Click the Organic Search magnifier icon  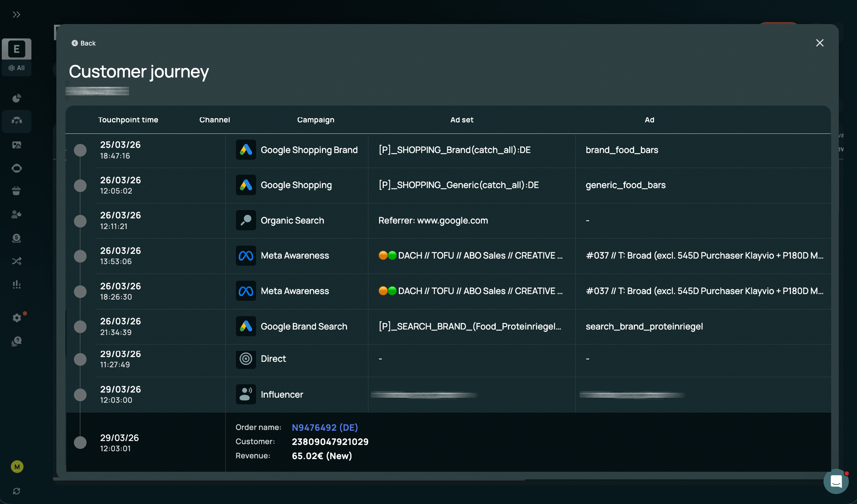coord(246,220)
